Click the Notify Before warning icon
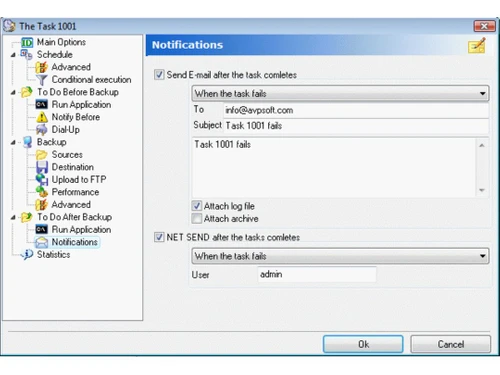Viewport: 500px width, 375px height. (x=42, y=117)
